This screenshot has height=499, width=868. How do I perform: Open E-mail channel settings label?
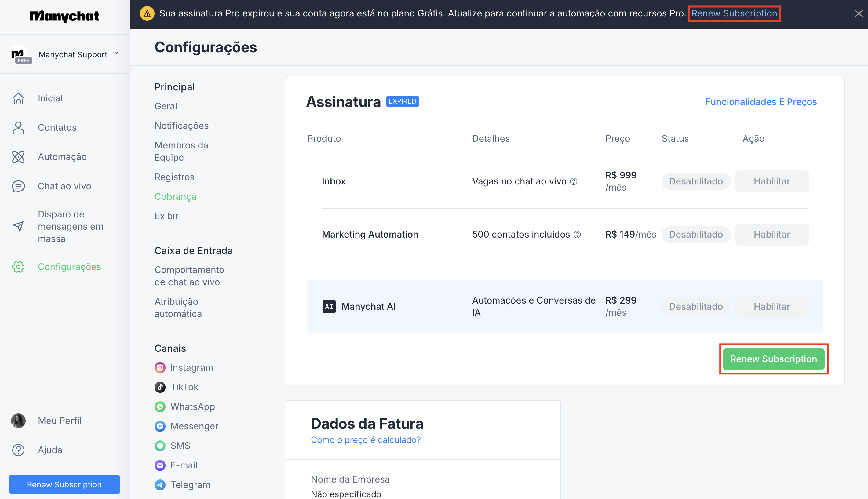[x=184, y=465]
